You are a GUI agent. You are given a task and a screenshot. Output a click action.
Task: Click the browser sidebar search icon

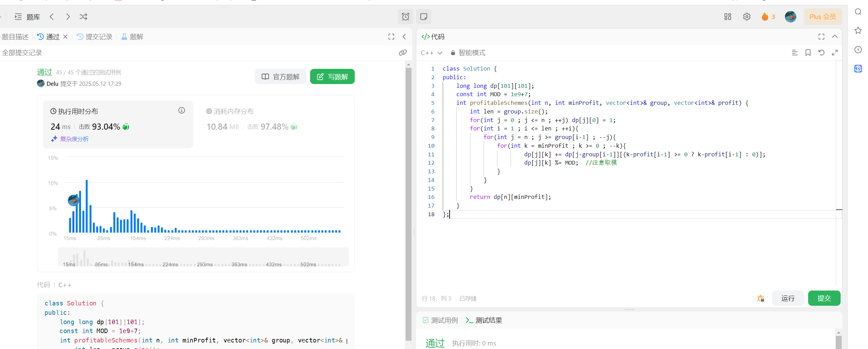[x=858, y=12]
